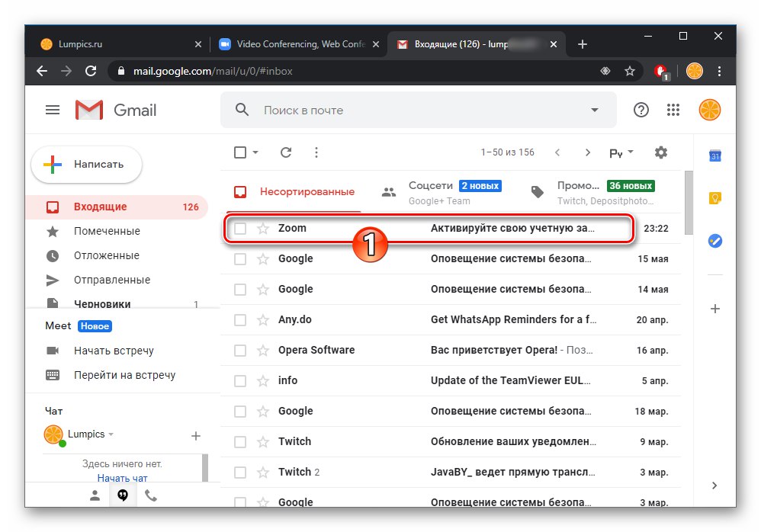Click the Начать чат link
This screenshot has height=532, width=761.
click(122, 478)
